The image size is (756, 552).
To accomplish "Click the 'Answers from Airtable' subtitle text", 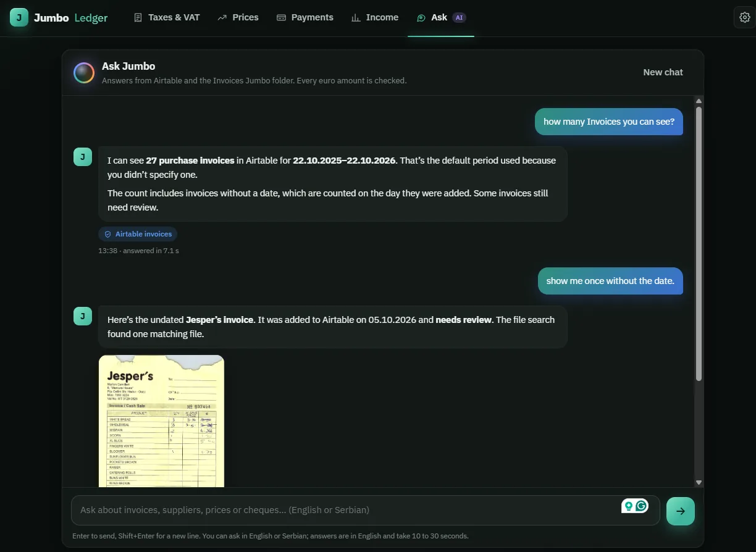I will pos(254,81).
